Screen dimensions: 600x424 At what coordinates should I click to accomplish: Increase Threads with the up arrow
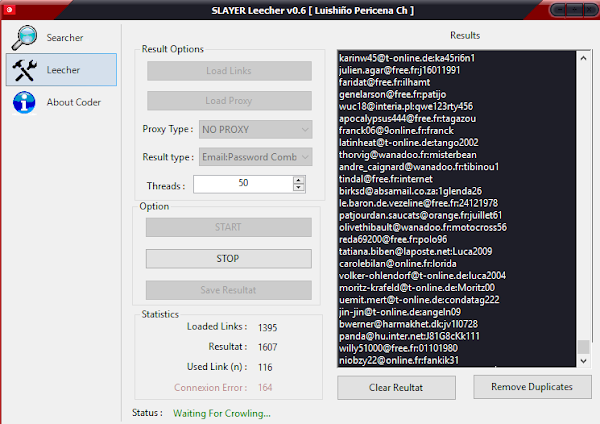(298, 180)
